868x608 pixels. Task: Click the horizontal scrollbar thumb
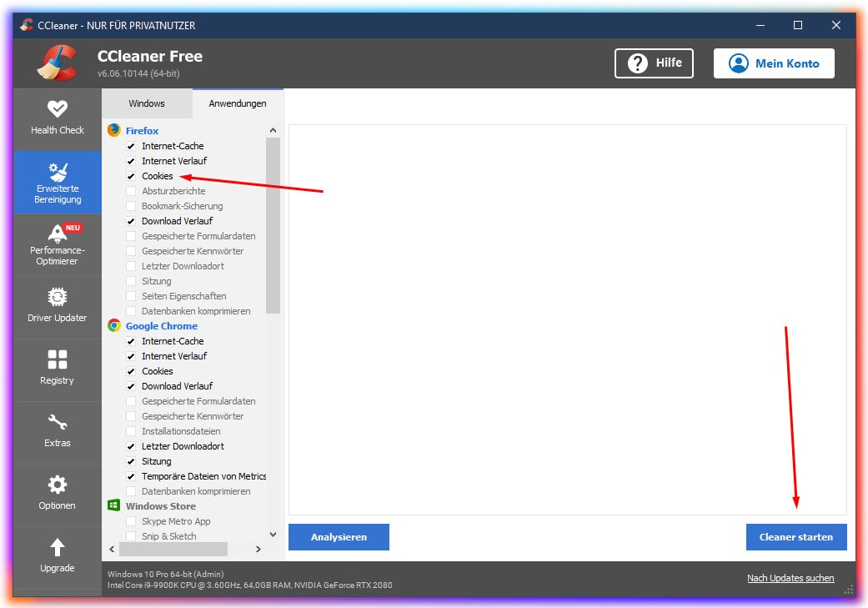coord(173,549)
